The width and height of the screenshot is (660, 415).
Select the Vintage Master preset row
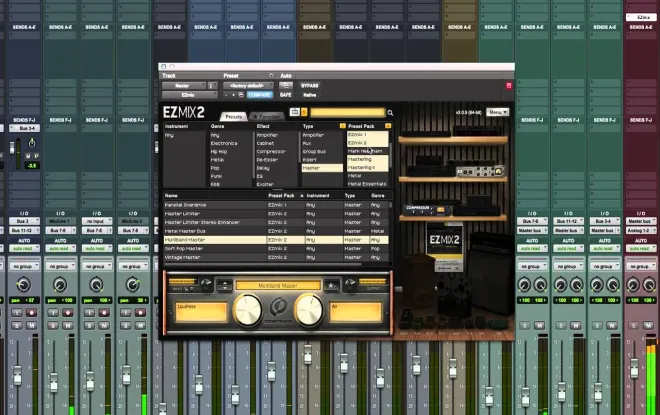[276, 257]
